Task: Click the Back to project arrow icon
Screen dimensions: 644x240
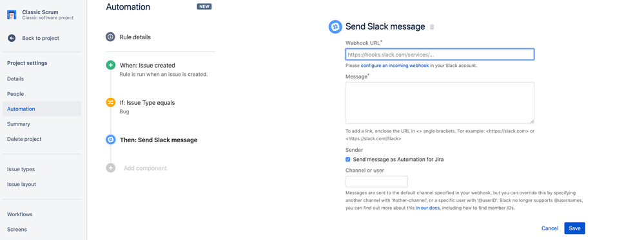Action: (12, 38)
